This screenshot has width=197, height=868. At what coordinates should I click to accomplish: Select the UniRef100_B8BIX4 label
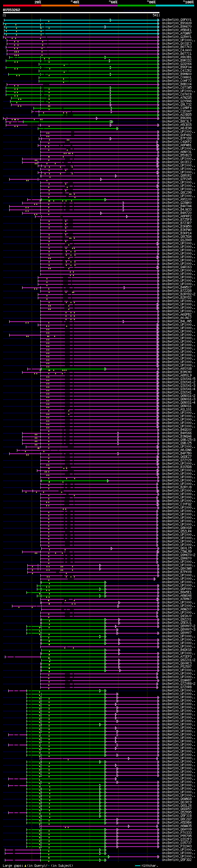176,84
